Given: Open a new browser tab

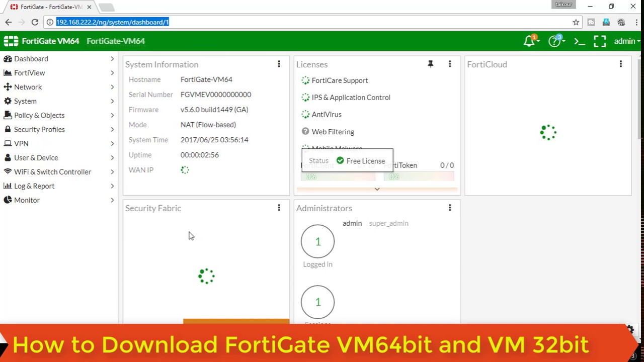Looking at the screenshot, I should click(106, 7).
